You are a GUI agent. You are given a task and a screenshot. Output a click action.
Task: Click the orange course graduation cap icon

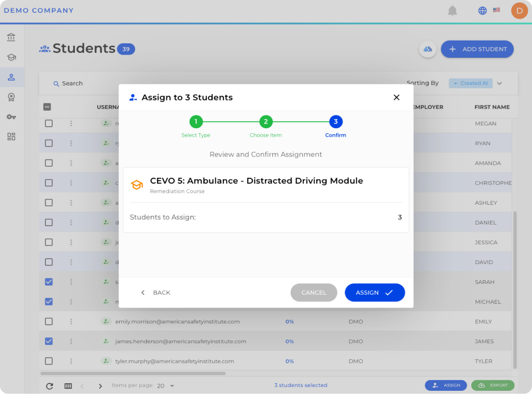pyautogui.click(x=137, y=185)
